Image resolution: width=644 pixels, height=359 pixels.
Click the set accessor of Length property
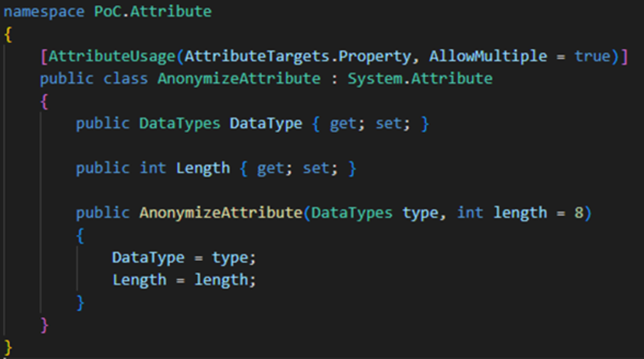click(x=316, y=168)
